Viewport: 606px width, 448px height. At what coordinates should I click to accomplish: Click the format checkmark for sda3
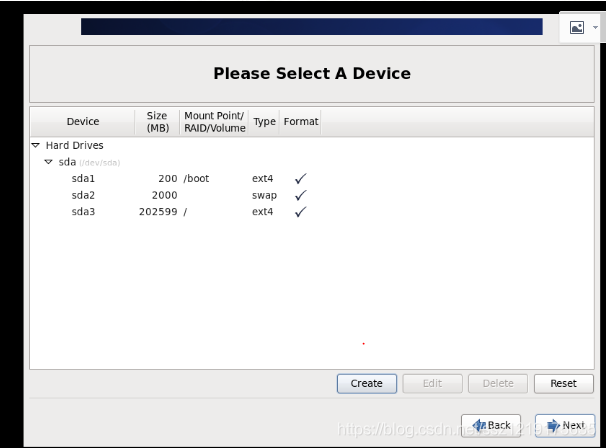(300, 211)
